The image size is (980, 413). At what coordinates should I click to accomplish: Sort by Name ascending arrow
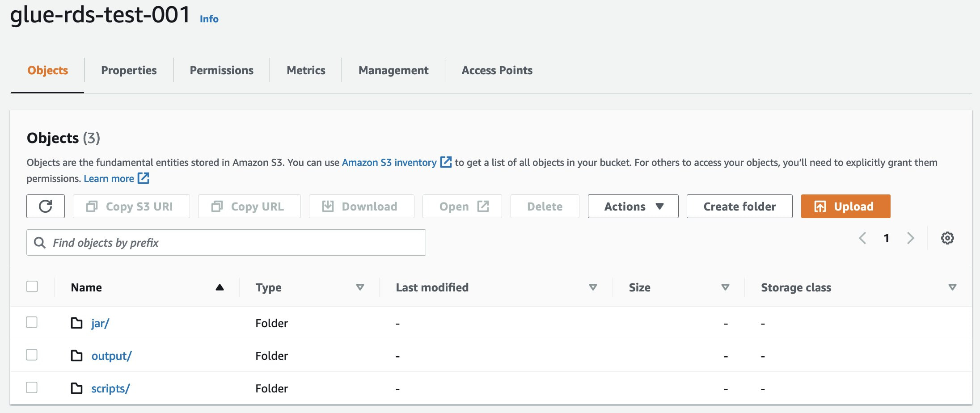pos(220,287)
